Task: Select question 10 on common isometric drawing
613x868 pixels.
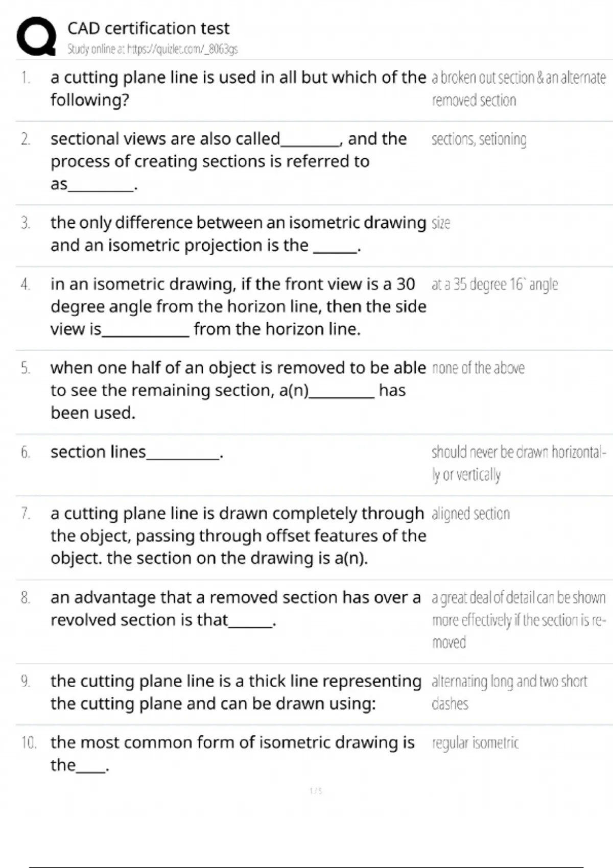Action: coord(232,753)
